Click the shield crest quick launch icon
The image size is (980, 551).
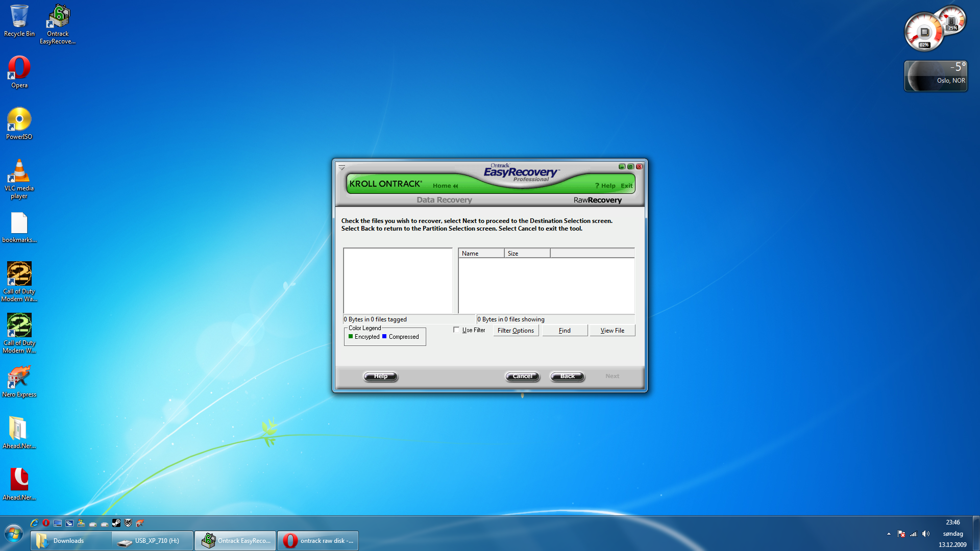tap(128, 523)
